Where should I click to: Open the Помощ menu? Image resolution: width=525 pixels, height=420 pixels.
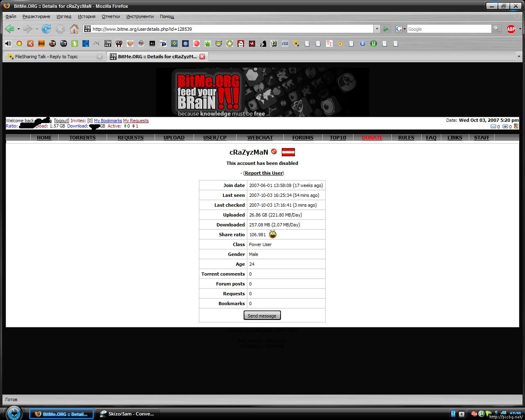(x=167, y=16)
